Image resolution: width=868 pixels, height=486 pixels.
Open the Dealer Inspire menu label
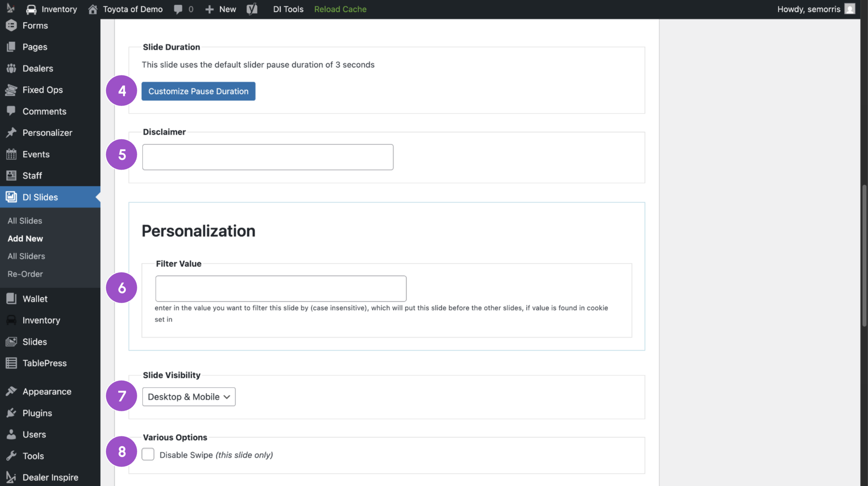coord(51,477)
